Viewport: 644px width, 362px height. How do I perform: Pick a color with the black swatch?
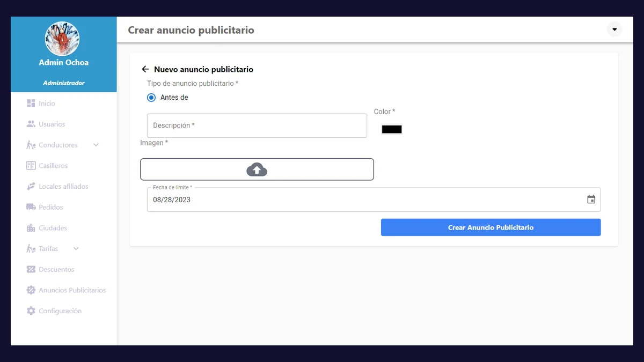pyautogui.click(x=392, y=129)
